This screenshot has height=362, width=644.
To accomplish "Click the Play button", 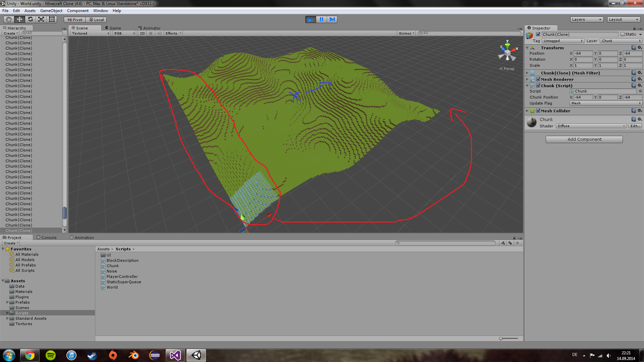I will tap(311, 19).
